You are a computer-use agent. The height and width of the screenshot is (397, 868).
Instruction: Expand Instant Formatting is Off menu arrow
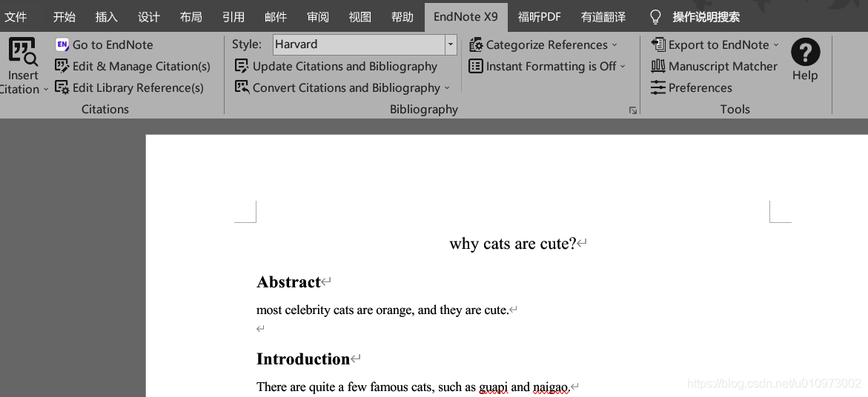(x=623, y=67)
